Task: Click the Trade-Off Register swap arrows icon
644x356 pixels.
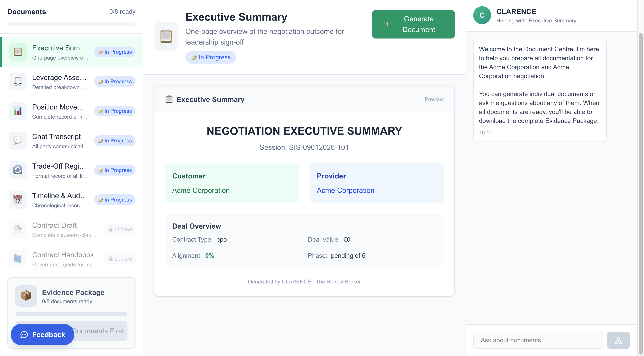Action: pyautogui.click(x=18, y=170)
